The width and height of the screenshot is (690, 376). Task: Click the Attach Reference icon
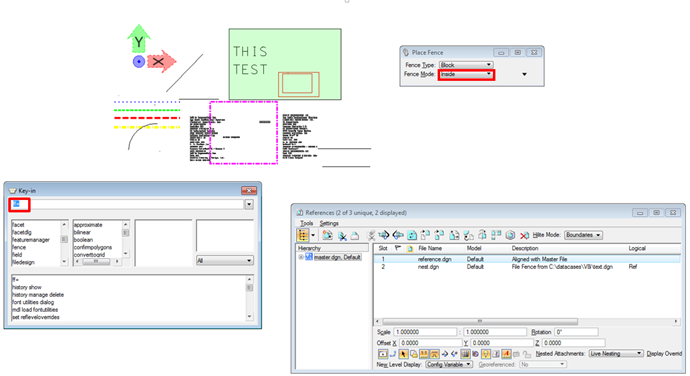(x=328, y=236)
